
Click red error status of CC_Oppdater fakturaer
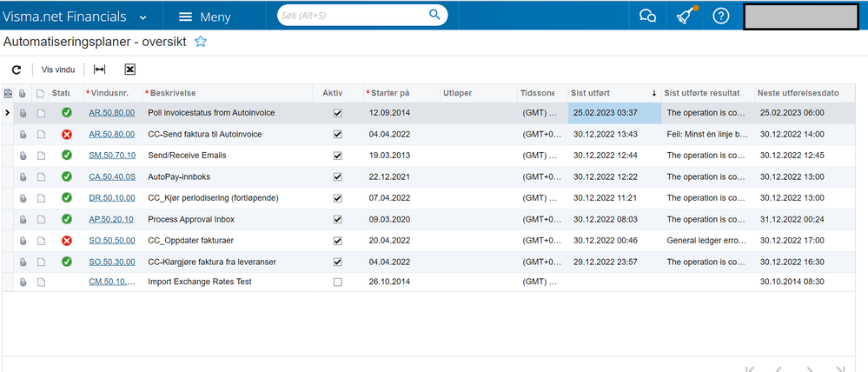pyautogui.click(x=67, y=240)
